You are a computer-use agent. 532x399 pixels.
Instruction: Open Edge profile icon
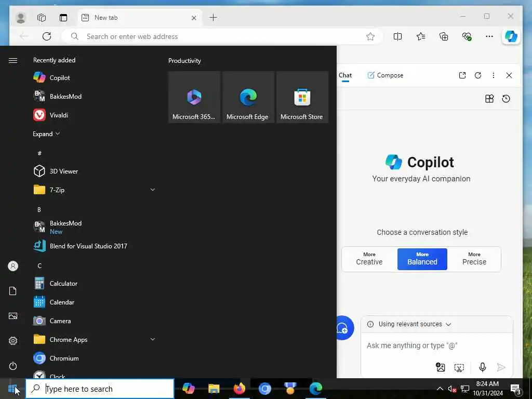point(21,18)
